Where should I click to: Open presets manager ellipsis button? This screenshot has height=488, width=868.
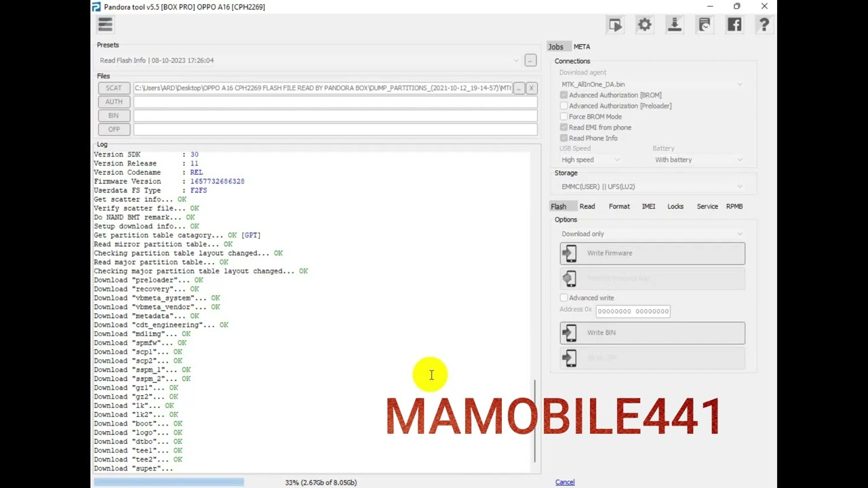click(530, 60)
